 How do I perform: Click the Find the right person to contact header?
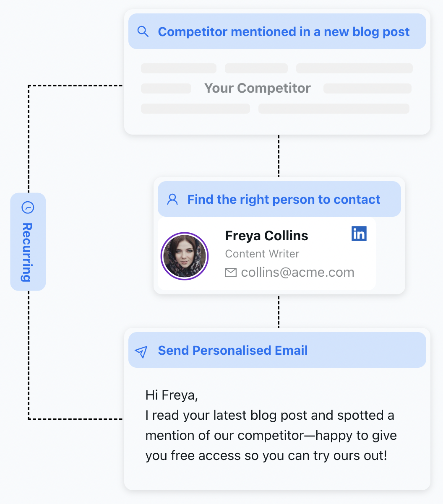click(284, 199)
